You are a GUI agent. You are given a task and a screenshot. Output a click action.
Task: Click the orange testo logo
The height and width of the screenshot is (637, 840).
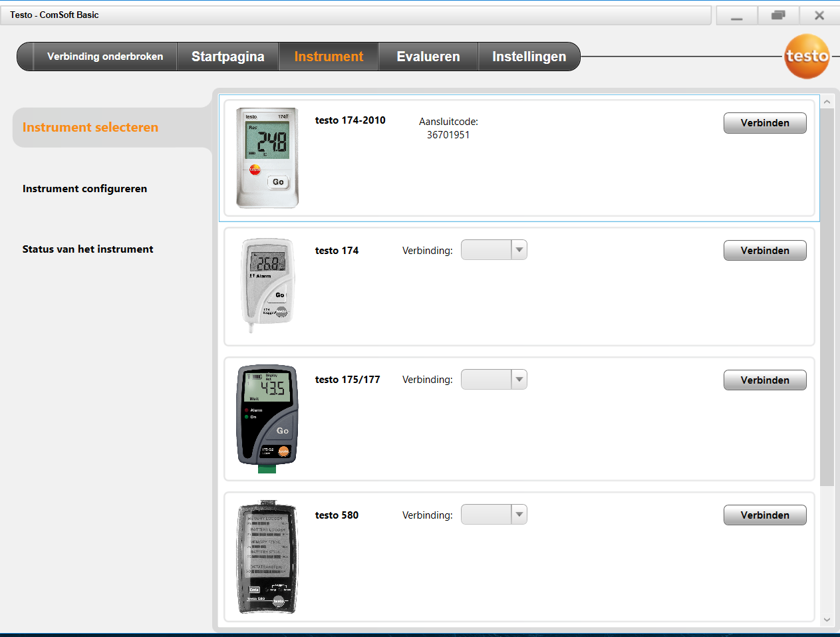point(807,57)
